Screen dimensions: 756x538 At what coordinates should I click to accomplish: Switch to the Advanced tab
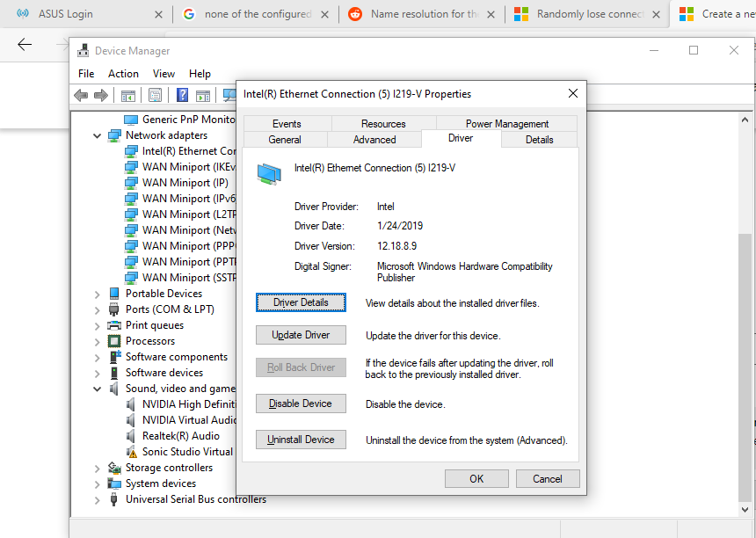374,140
